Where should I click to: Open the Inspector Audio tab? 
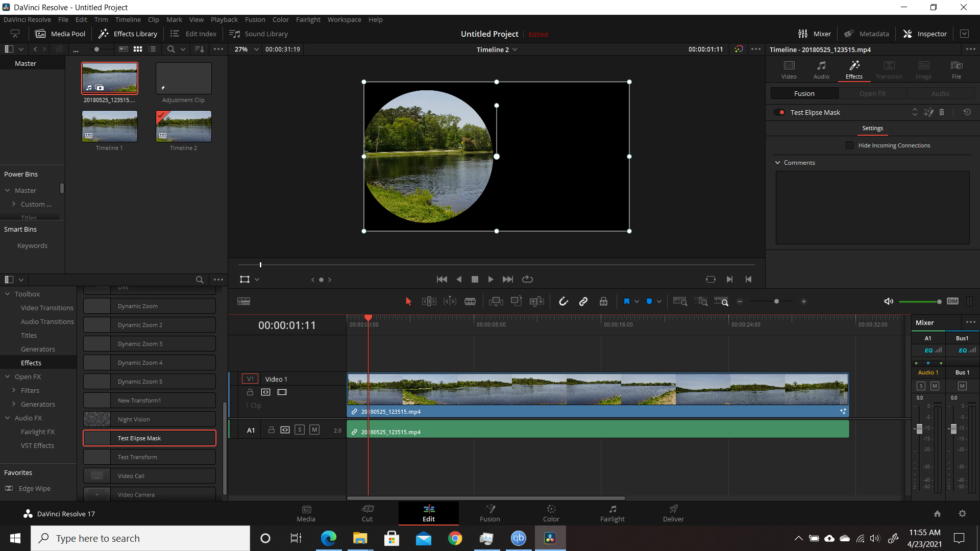[821, 70]
